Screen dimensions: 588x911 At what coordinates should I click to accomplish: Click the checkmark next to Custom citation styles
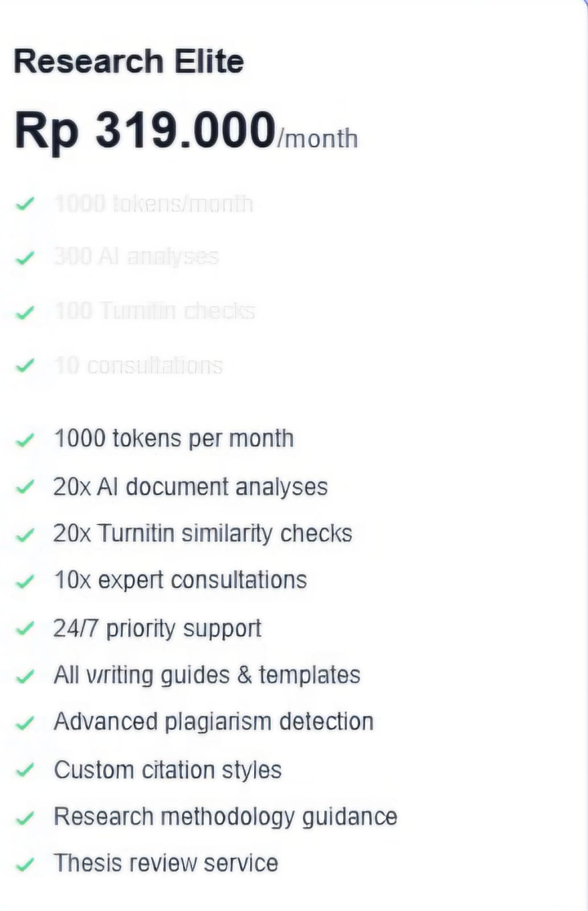click(x=25, y=770)
